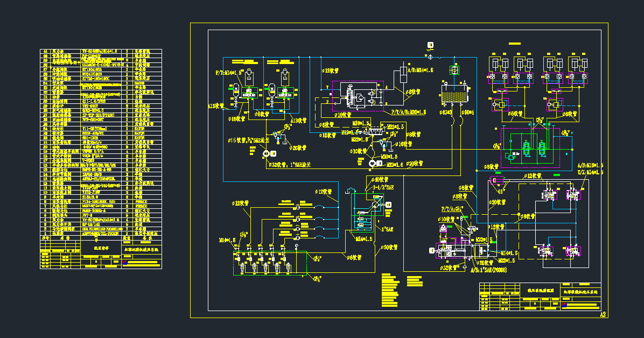The image size is (644, 338).
Task: Click the pump symbol next to M22*1.5 label
Action: (372, 163)
